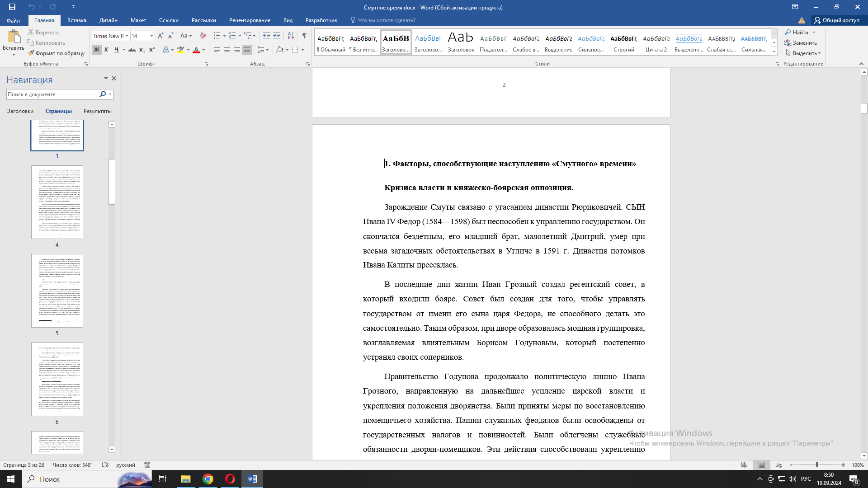This screenshot has width=868, height=488.
Task: Toggle bold formatting (Ж)
Action: point(96,50)
